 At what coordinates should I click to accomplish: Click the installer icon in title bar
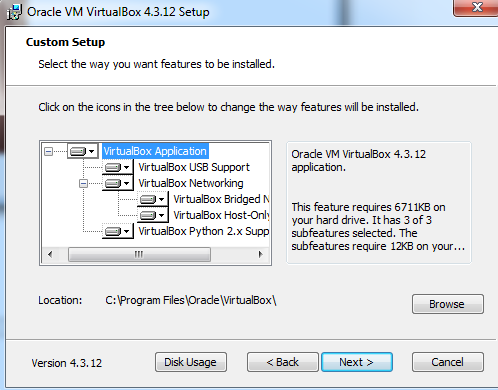(x=14, y=12)
